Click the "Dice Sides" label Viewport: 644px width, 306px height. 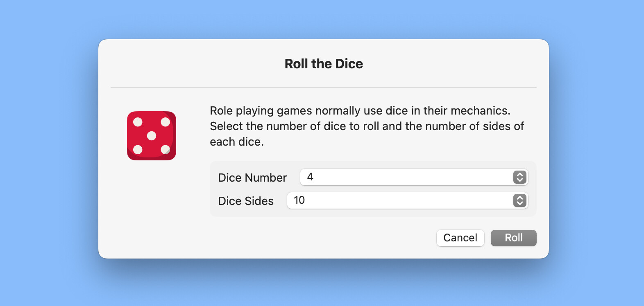pos(246,201)
